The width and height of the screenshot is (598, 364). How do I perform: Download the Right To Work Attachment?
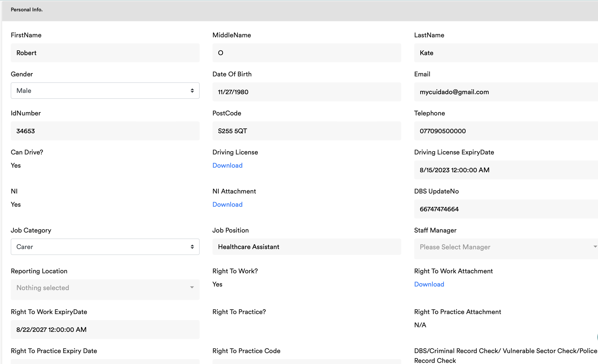point(429,284)
